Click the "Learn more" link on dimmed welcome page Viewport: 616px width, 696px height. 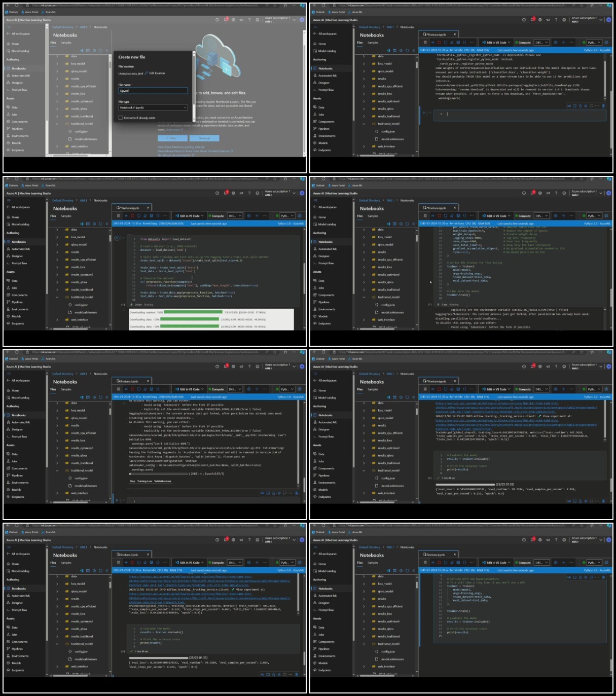point(172,130)
